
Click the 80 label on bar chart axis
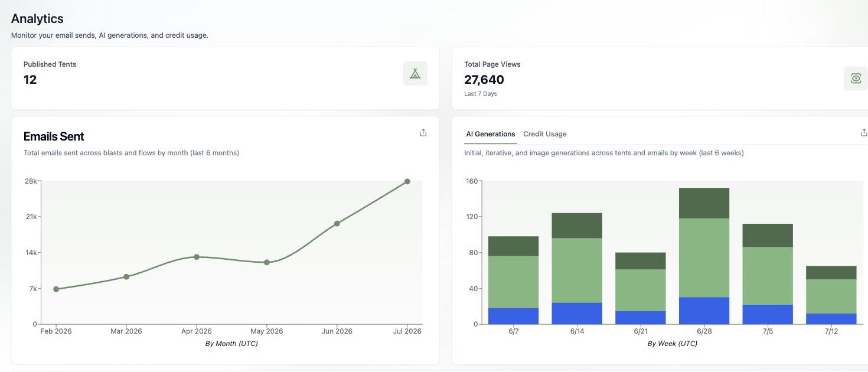pyautogui.click(x=474, y=253)
